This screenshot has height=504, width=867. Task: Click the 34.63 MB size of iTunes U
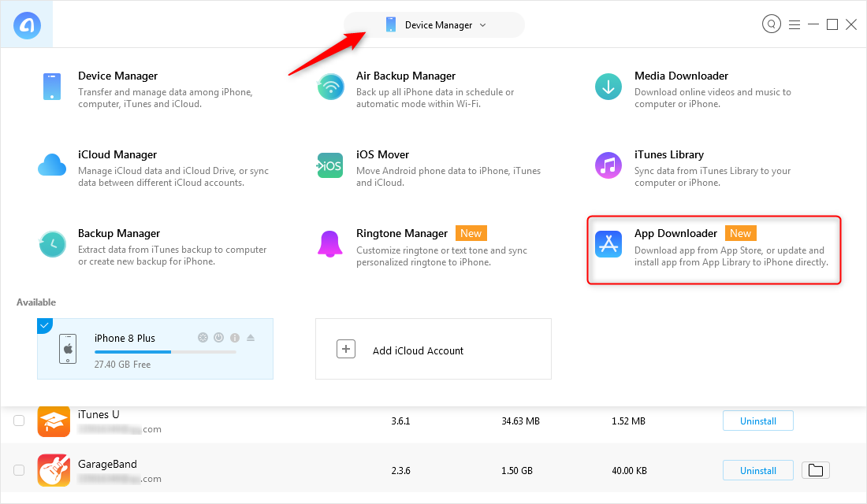point(520,421)
